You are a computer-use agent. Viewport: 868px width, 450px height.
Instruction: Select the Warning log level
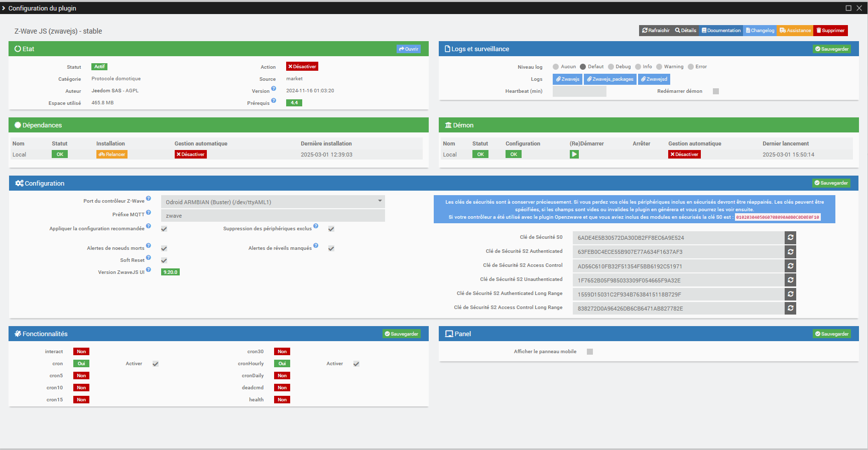click(659, 67)
